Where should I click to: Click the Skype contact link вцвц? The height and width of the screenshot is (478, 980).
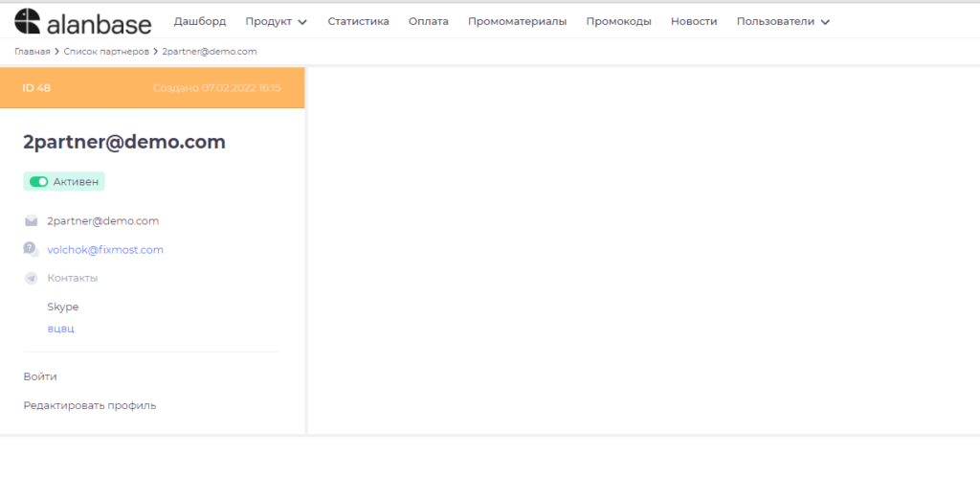click(x=60, y=329)
